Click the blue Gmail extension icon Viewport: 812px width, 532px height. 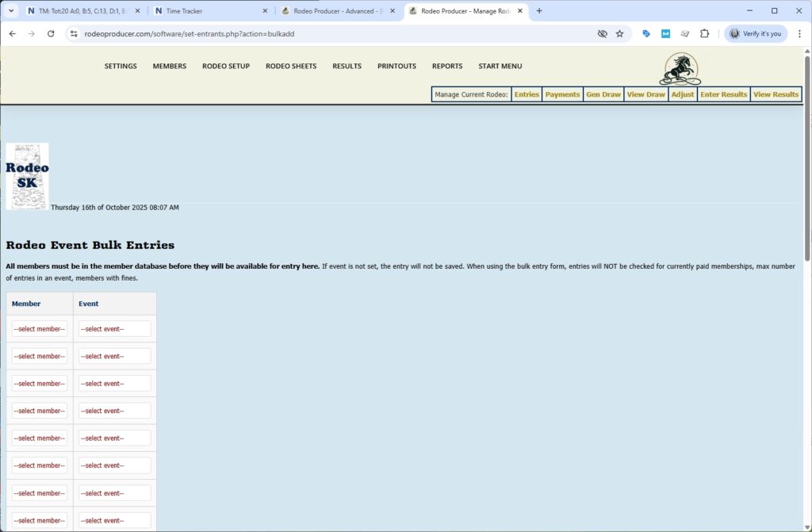(x=665, y=34)
